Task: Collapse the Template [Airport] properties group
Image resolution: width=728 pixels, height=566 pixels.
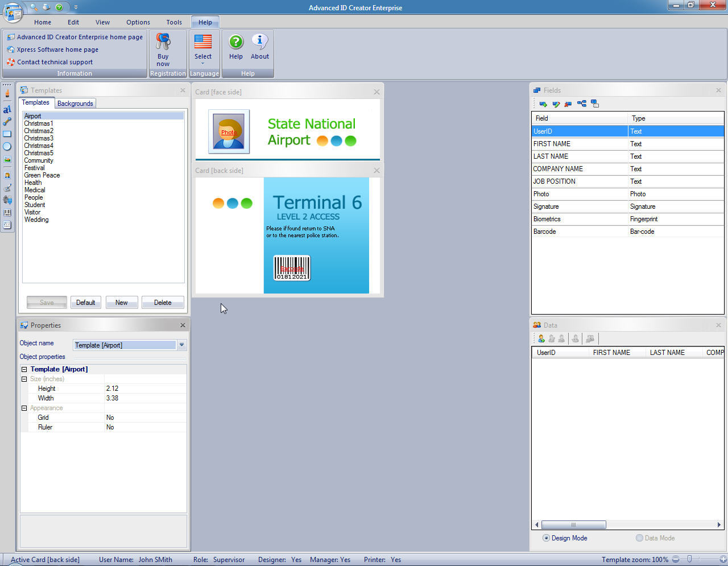Action: (x=24, y=369)
